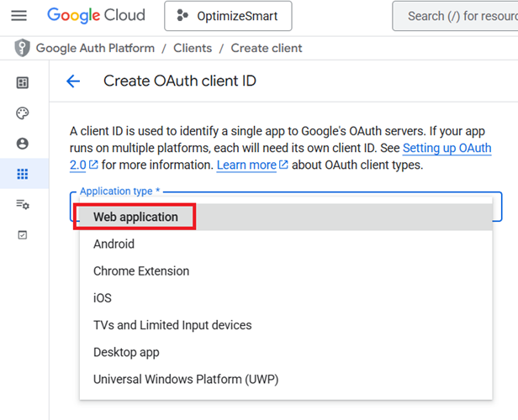Open the OptimizeSmart project picker
518x420 pixels.
click(228, 16)
